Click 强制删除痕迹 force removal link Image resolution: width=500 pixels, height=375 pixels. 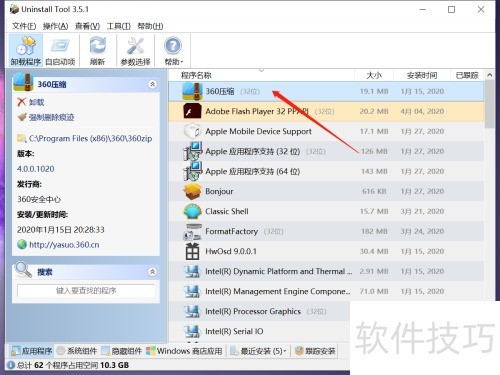52,117
